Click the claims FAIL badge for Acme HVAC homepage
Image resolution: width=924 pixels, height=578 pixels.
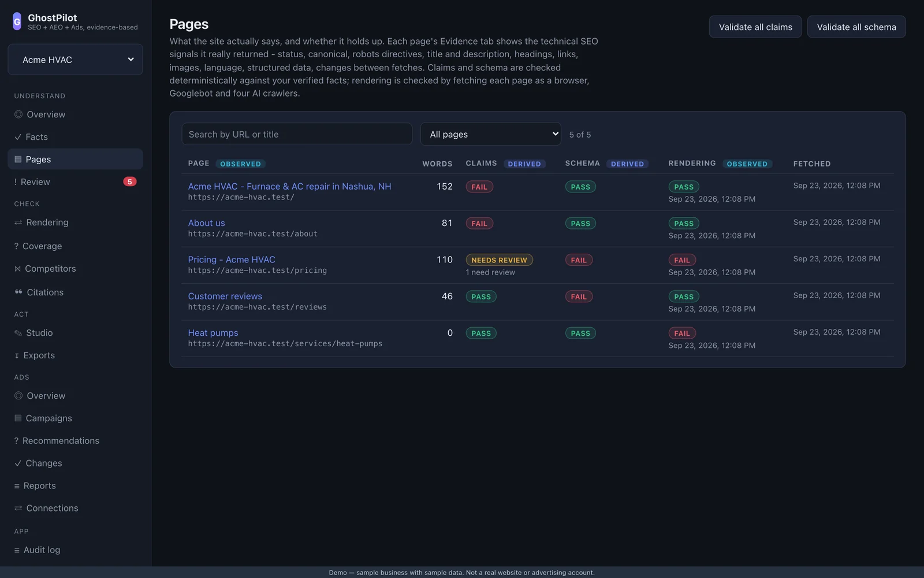479,187
